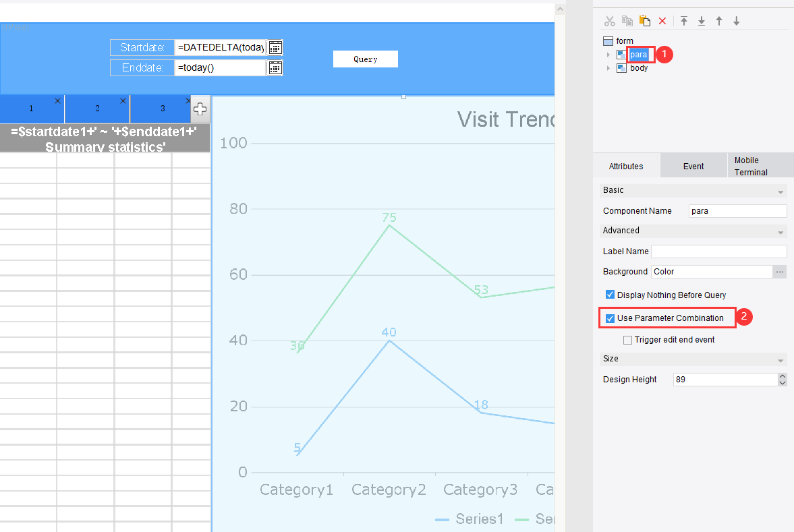The image size is (794, 532).
Task: Move component down one level
Action: pyautogui.click(x=736, y=21)
